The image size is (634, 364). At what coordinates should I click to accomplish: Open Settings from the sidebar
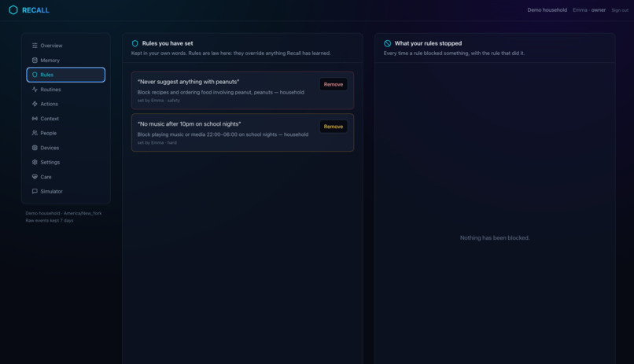[66, 162]
